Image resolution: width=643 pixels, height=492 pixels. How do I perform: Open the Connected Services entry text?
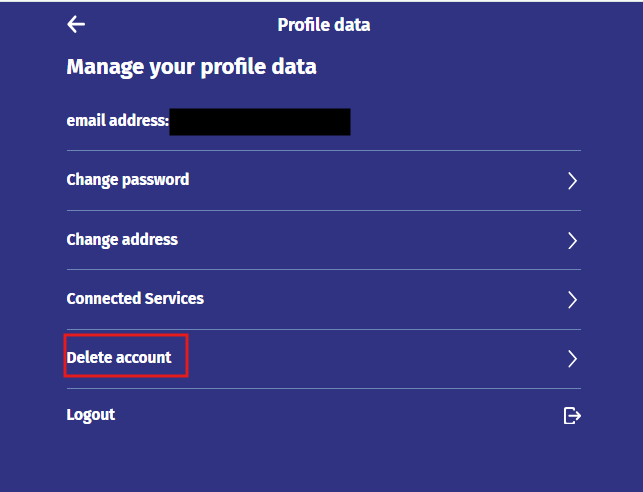pyautogui.click(x=135, y=298)
